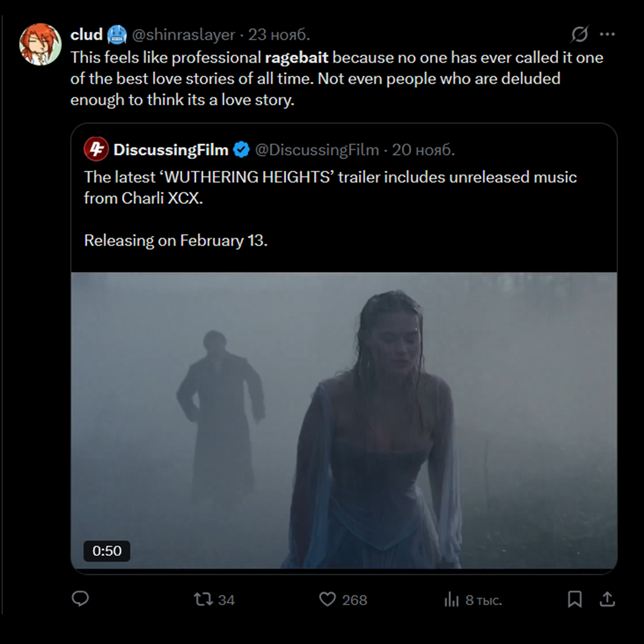Click the emoji badge beside clud
The width and height of the screenshot is (644, 644).
tap(117, 34)
